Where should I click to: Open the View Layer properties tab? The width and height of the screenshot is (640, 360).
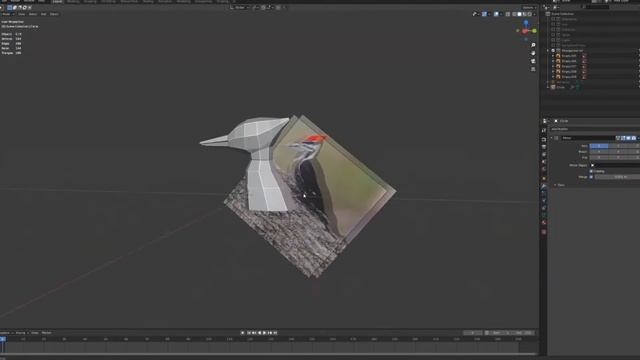tap(544, 155)
